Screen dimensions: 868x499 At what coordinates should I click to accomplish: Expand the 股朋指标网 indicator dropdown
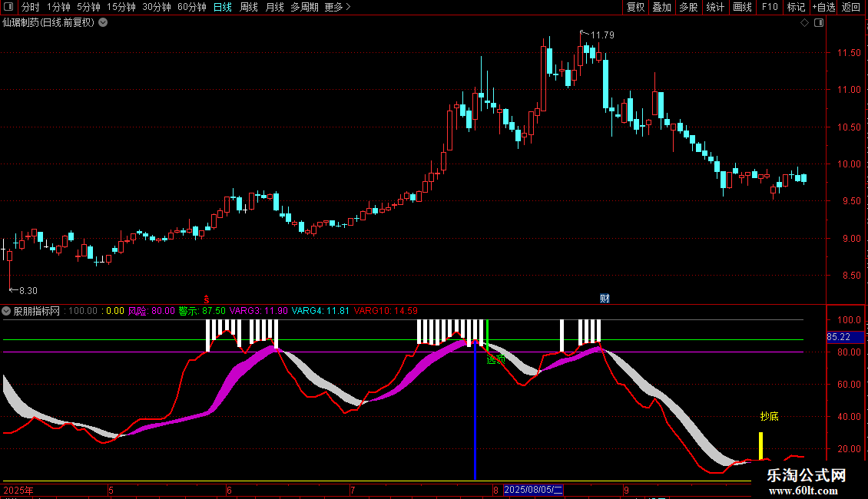point(7,311)
